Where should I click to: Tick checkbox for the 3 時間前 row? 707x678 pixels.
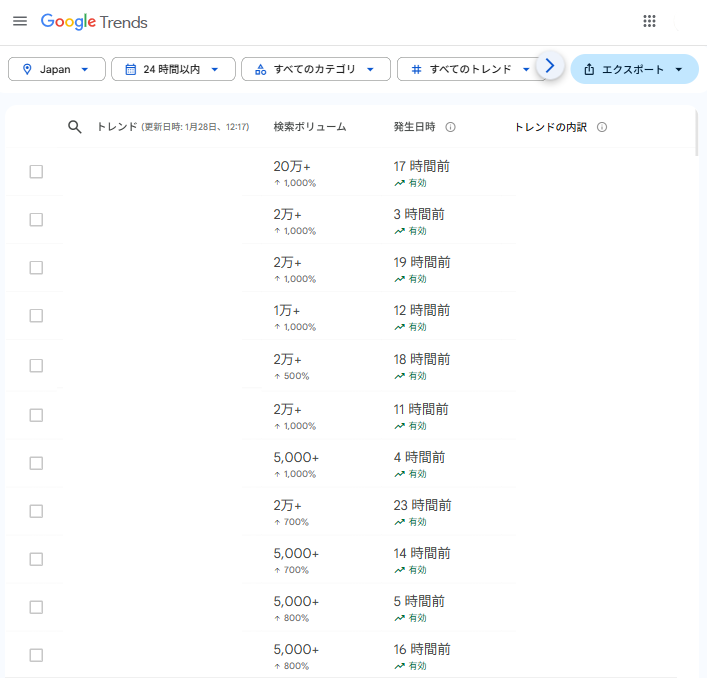(36, 220)
